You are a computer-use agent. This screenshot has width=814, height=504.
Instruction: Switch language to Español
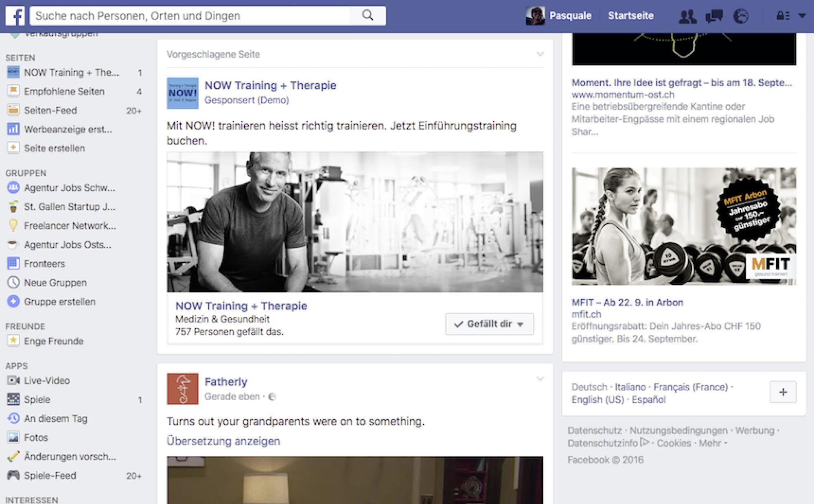tap(649, 399)
